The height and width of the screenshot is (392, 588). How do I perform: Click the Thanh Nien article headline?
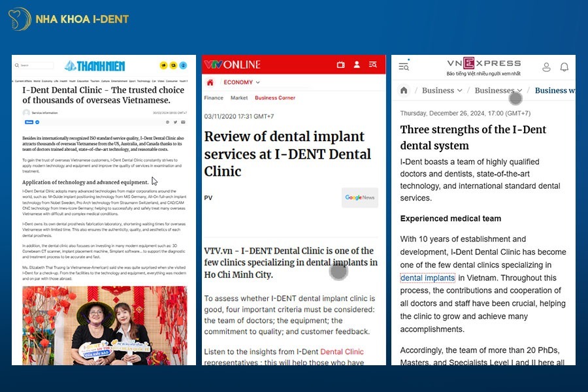[103, 95]
